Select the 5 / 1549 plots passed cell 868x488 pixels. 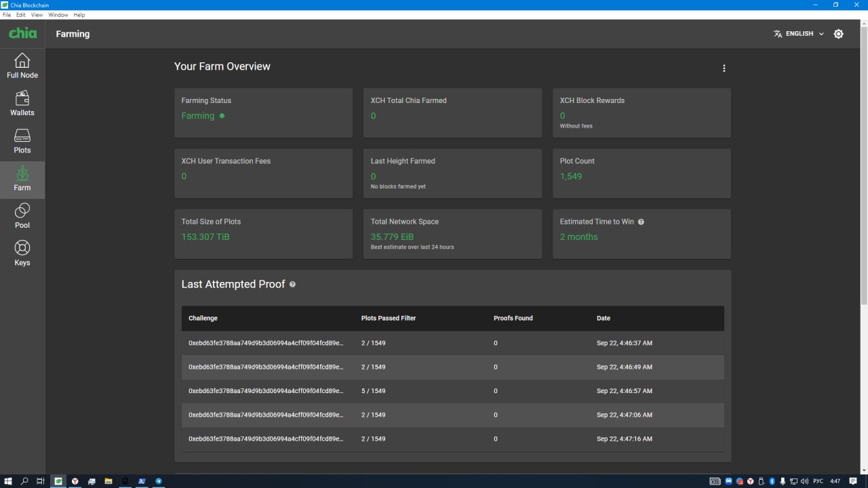373,391
